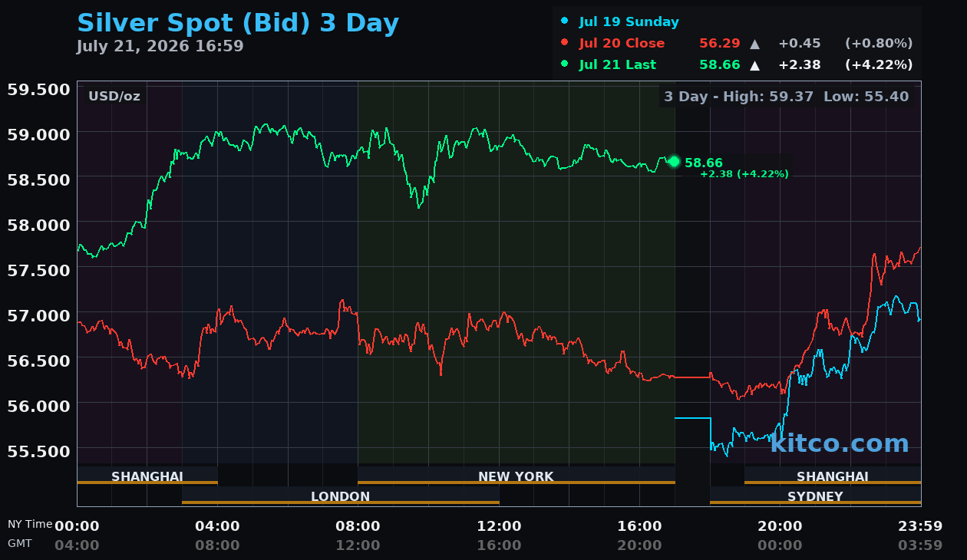The image size is (967, 560).
Task: Click the red Jul 20 Close legend dot
Action: click(x=565, y=43)
